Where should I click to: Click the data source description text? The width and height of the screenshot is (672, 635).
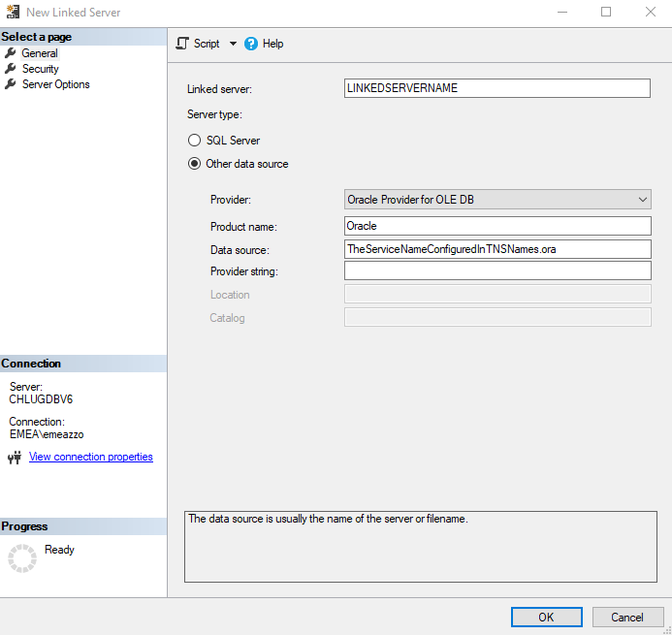329,519
